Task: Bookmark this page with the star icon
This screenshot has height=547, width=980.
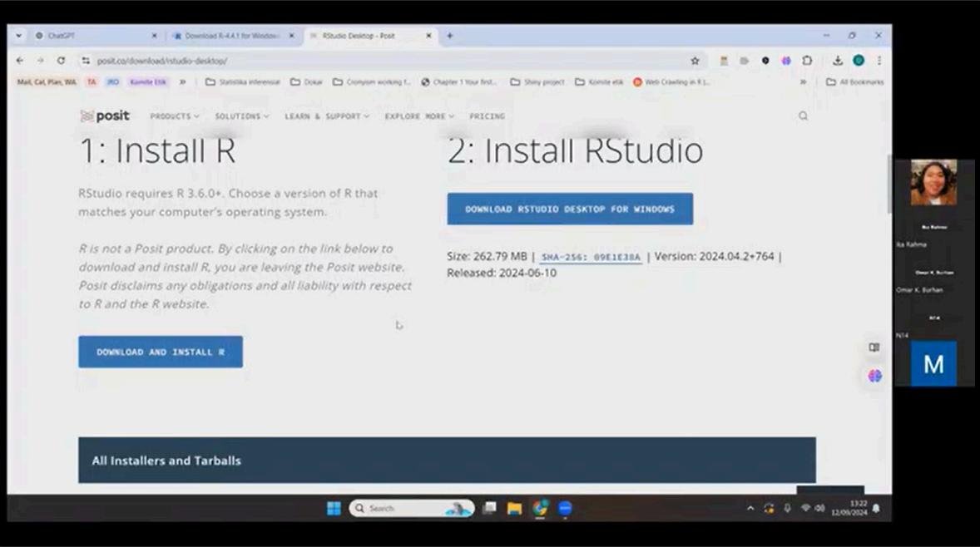Action: 695,61
